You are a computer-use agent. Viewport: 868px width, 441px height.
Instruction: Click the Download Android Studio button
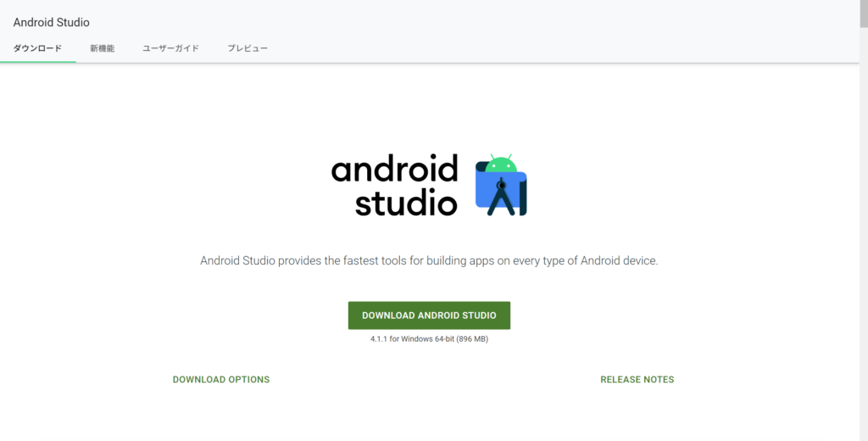429,315
